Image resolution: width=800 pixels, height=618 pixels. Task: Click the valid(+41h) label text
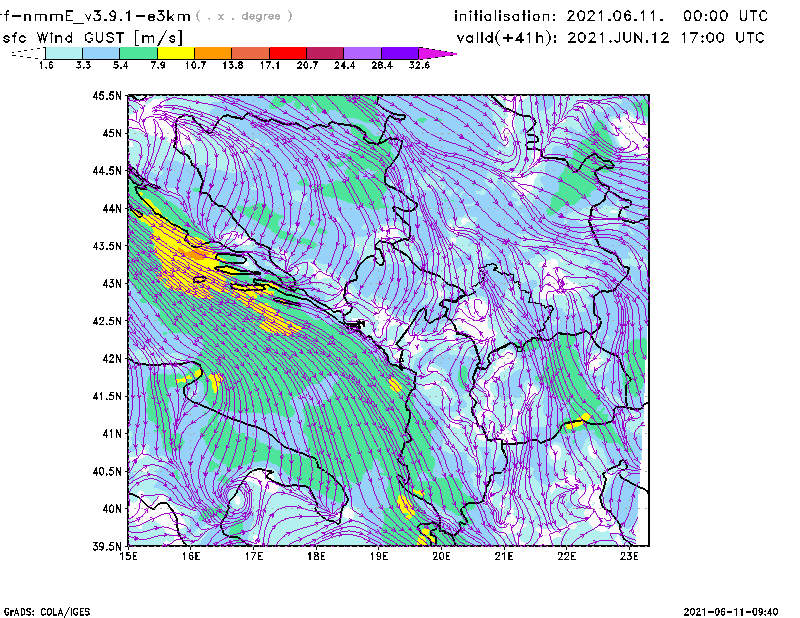click(x=507, y=38)
